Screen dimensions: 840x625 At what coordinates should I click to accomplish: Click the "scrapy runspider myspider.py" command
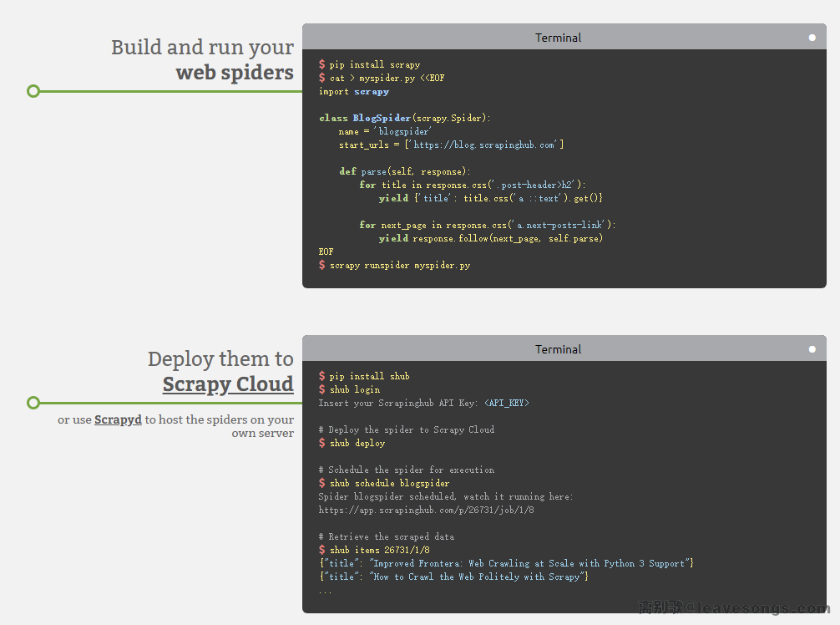[x=399, y=265]
